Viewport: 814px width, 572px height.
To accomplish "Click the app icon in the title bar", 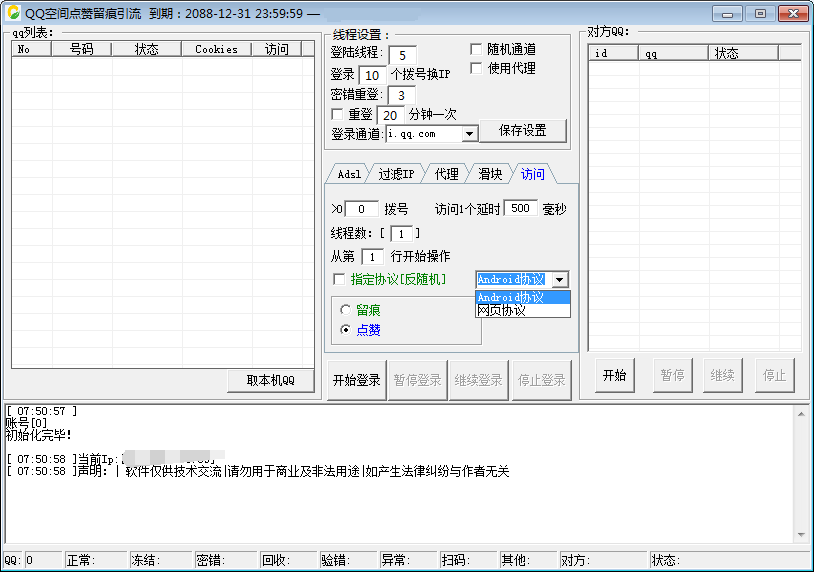I will 13,13.
